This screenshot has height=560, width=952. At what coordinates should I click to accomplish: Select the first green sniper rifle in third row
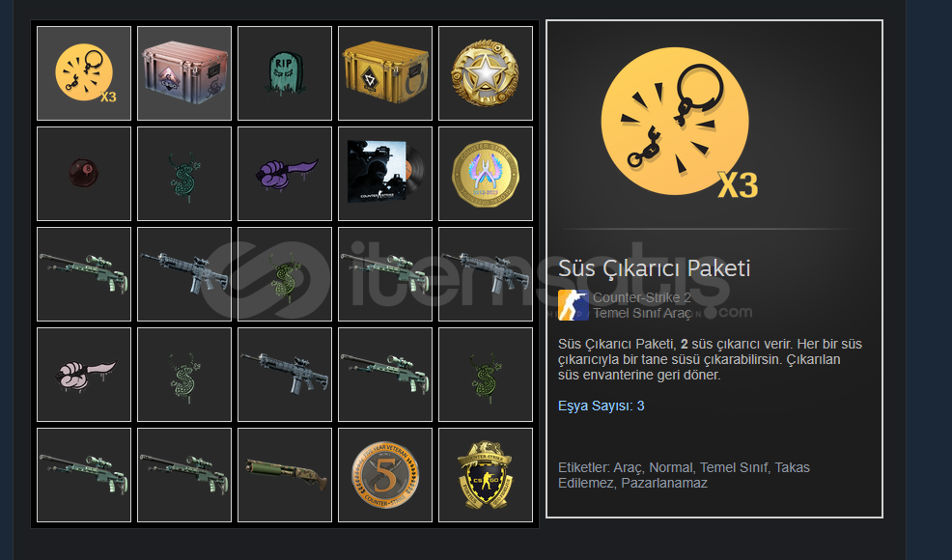84,274
